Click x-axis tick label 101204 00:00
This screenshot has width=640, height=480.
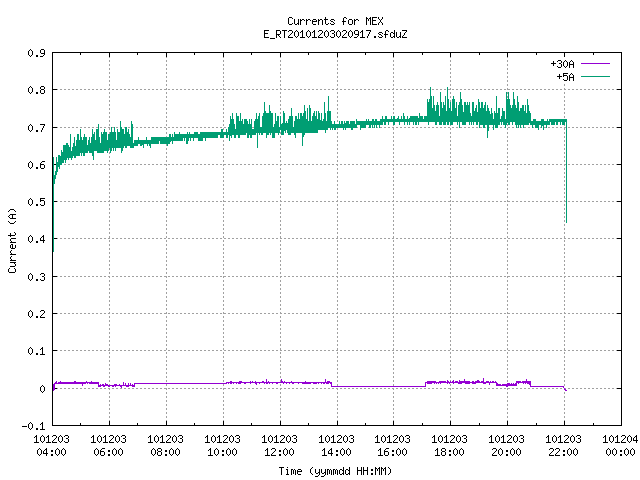pyautogui.click(x=620, y=445)
